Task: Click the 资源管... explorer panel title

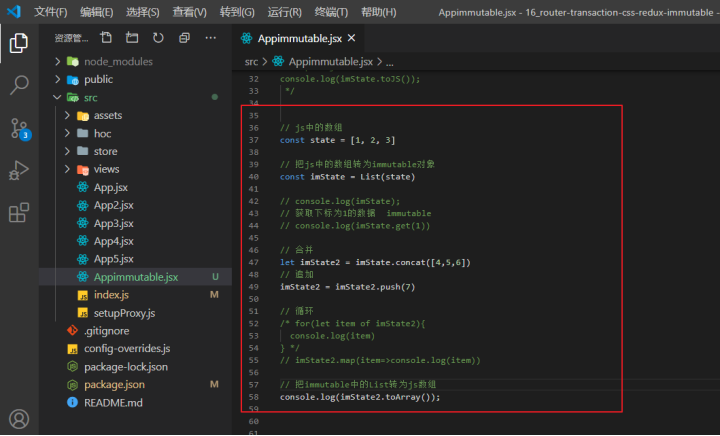Action: click(71, 38)
